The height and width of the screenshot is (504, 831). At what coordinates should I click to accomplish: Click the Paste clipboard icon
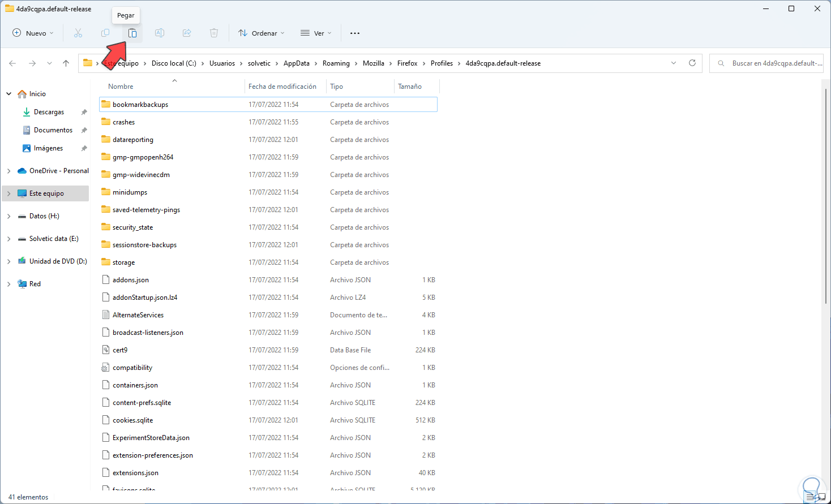point(132,33)
